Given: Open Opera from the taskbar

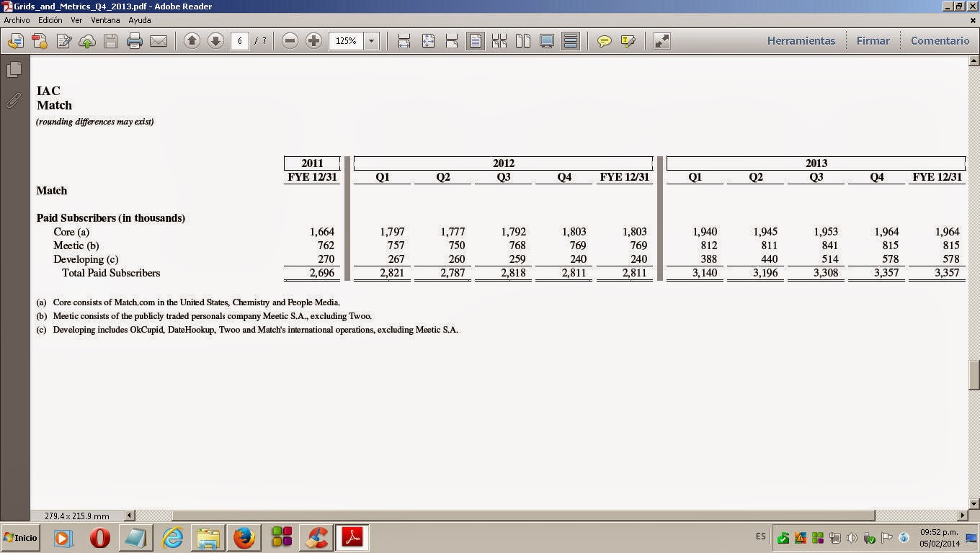Looking at the screenshot, I should click(x=99, y=538).
